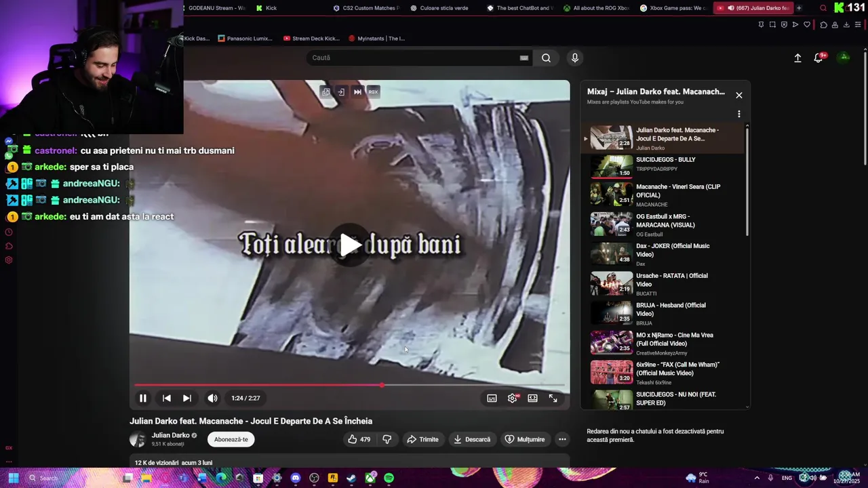Screen dimensions: 868x488
Task: Click the fast-forward overlay icon on video
Action: pos(357,91)
